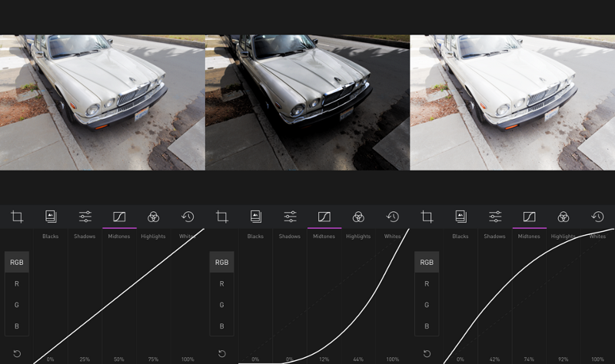Select the dark high-contrast car photo
Image resolution: width=615 pixels, height=364 pixels.
pyautogui.click(x=307, y=102)
